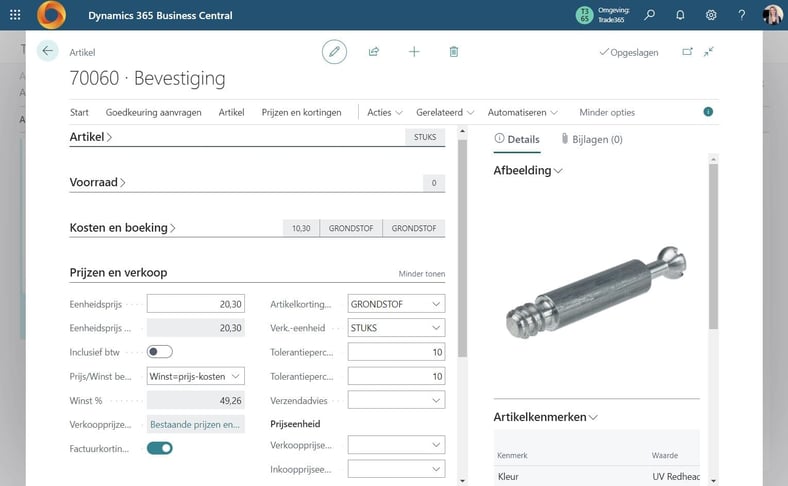788x486 pixels.
Task: Click the Details pane scrollbar
Action: (x=713, y=246)
